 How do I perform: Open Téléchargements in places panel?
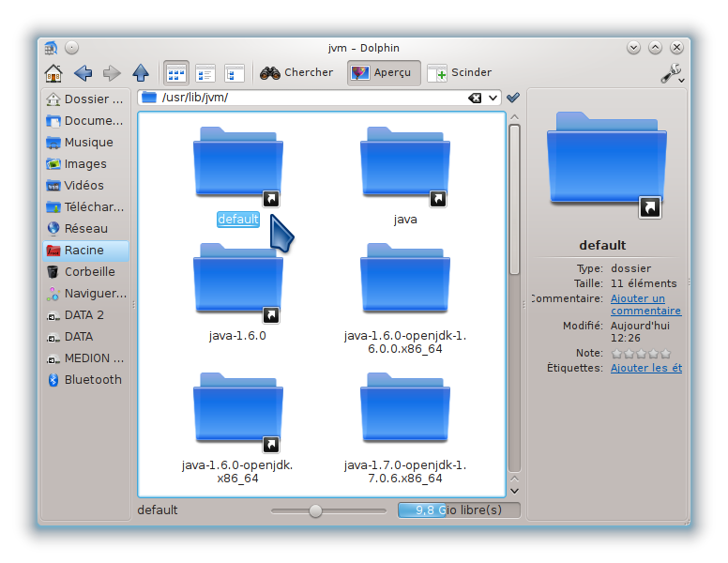(x=86, y=207)
